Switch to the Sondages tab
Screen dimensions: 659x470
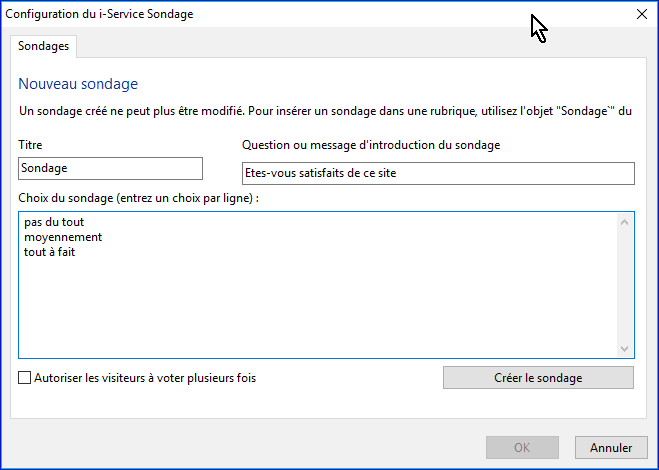click(44, 47)
